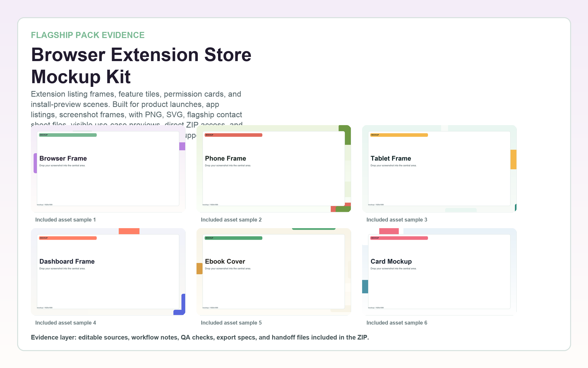Click the 'Included asset sample 3' caption
The width and height of the screenshot is (588, 368).
pos(397,220)
